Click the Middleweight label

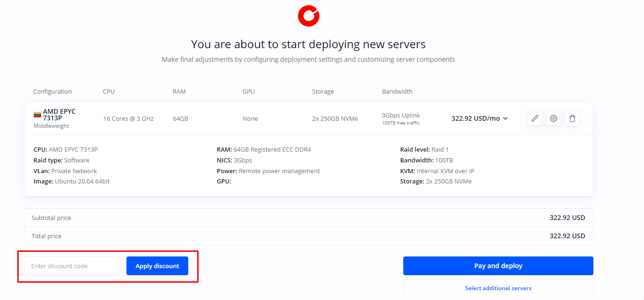(x=52, y=126)
